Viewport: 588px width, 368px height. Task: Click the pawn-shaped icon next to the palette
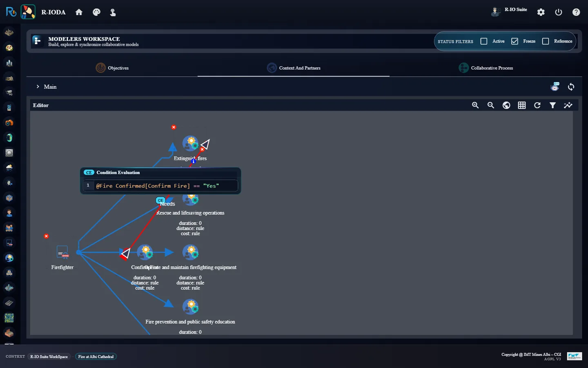point(113,12)
